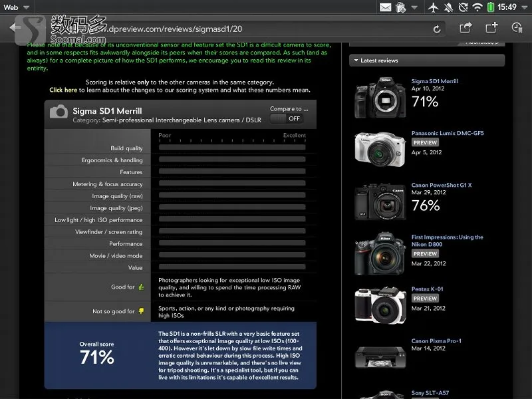This screenshot has width=532, height=399.
Task: Open the Sigma SD1 Merrill review link
Action: 435,81
